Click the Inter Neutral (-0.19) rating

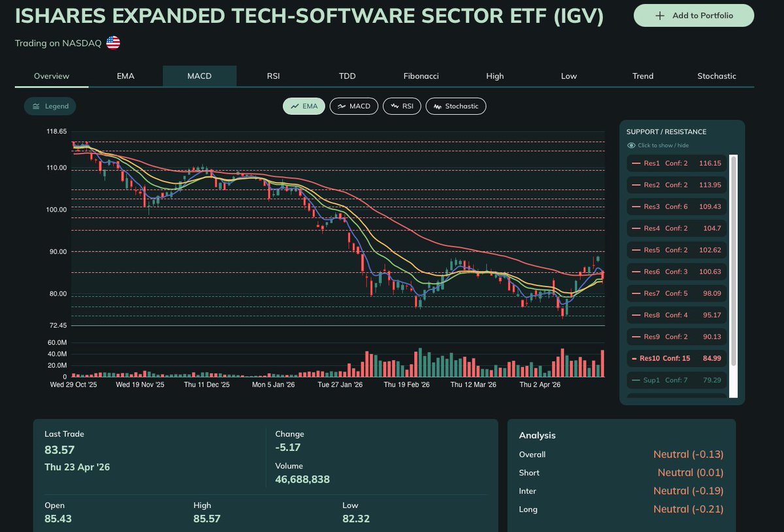(x=689, y=491)
